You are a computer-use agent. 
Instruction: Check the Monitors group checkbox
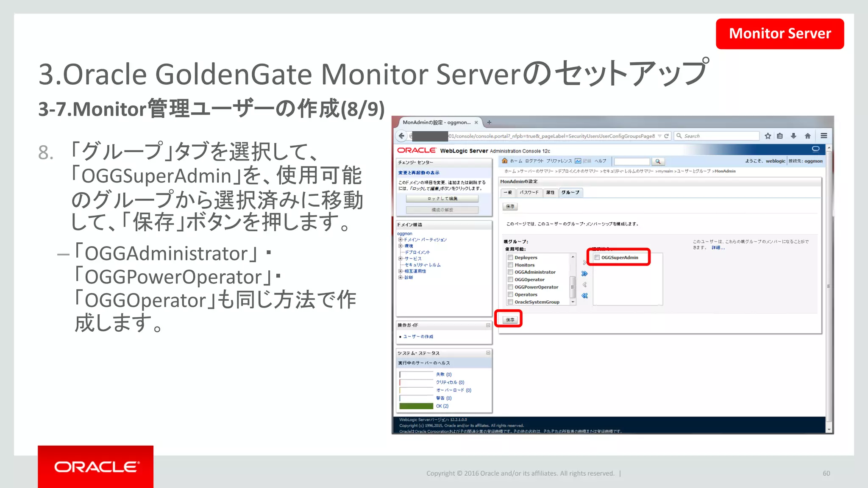click(510, 265)
